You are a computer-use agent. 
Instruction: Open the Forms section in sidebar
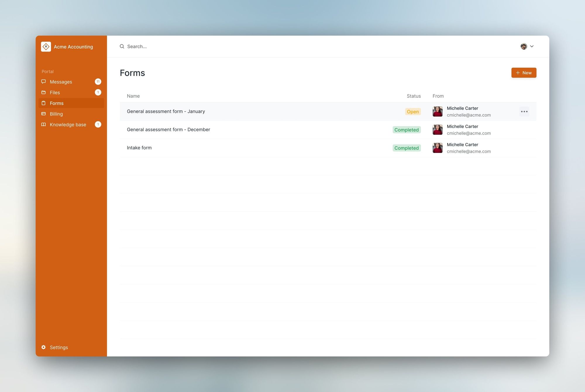tap(57, 103)
